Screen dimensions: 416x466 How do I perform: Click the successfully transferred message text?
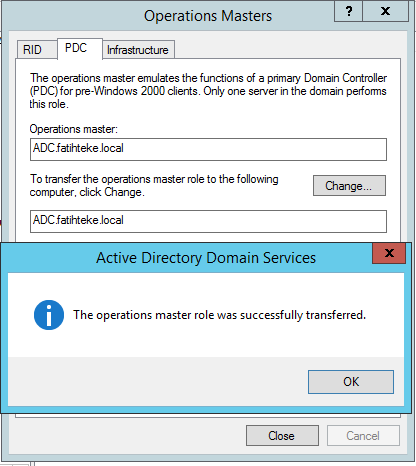219,315
